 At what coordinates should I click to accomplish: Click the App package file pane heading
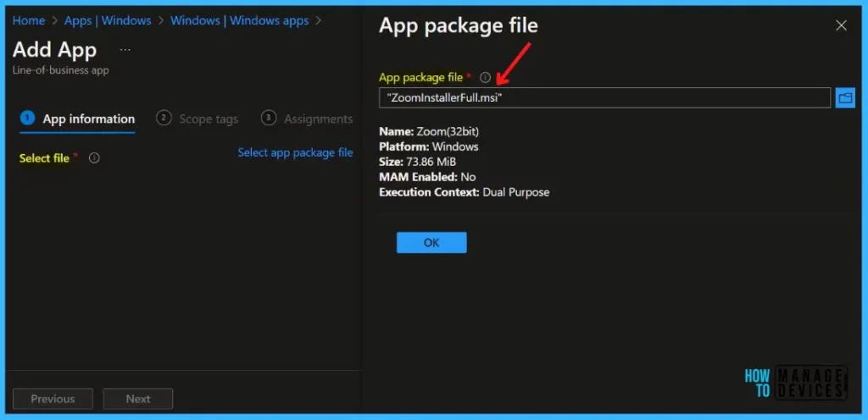coord(459,26)
